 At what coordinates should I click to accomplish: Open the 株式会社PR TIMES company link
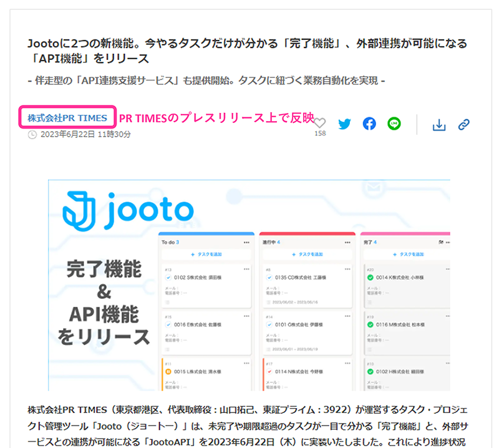(67, 118)
